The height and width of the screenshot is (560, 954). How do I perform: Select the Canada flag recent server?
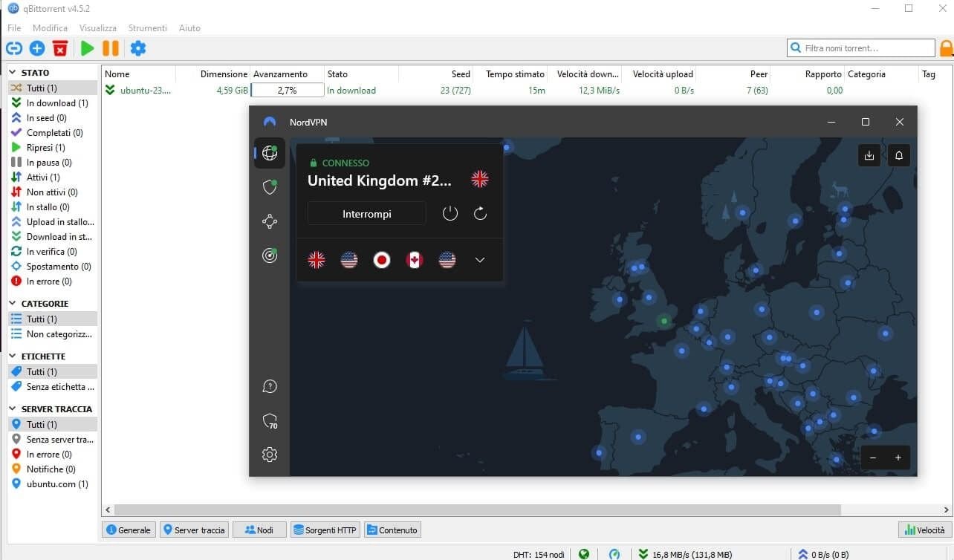pos(415,260)
